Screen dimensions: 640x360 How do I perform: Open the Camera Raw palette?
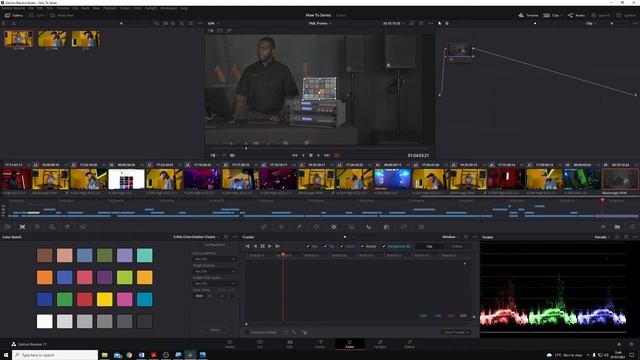tap(7, 227)
